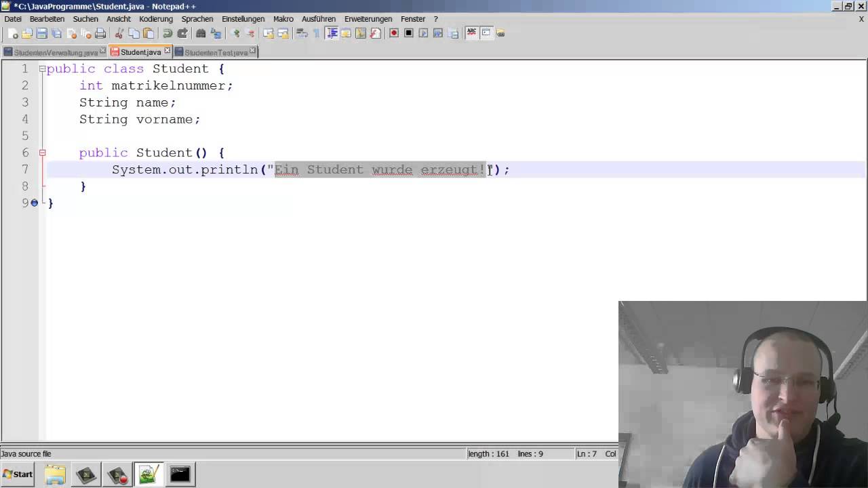Viewport: 868px width, 488px height.
Task: Toggle the Indent Guide toolbar icon
Action: [332, 33]
